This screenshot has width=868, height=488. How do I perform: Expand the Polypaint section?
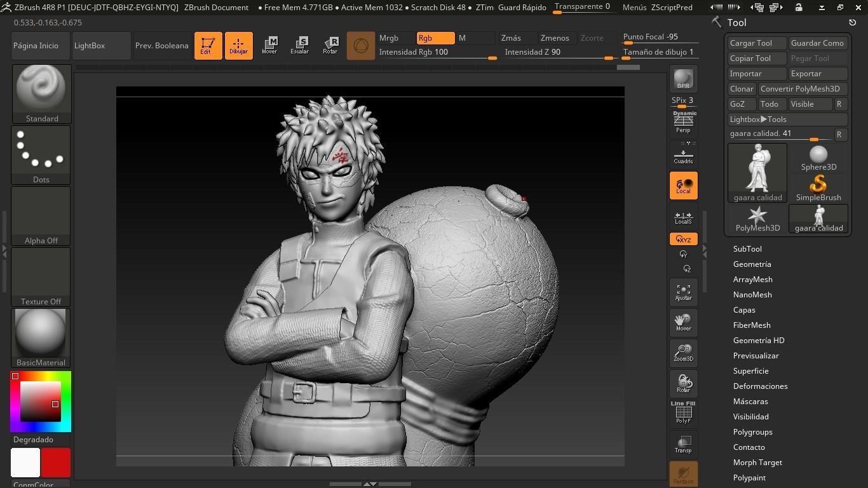pyautogui.click(x=749, y=478)
